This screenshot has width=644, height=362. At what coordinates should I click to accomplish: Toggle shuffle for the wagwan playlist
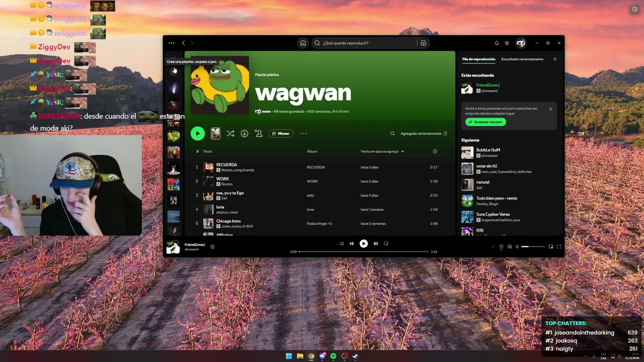pos(230,133)
